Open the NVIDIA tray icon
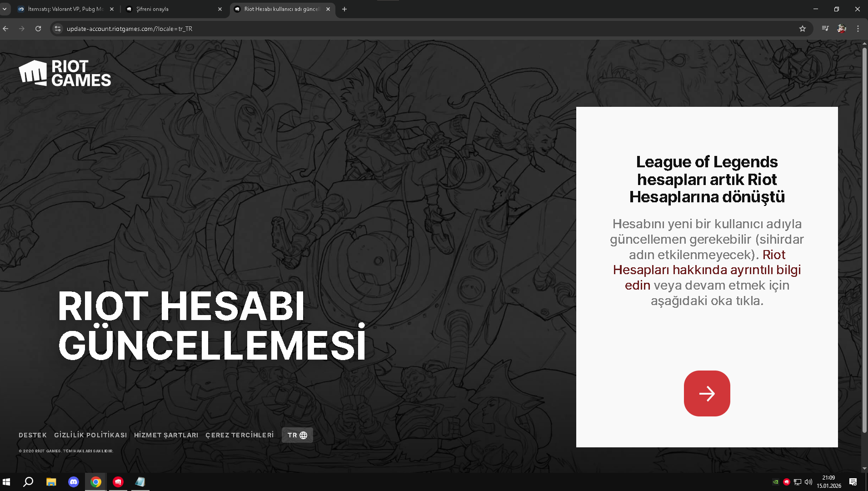 (x=776, y=482)
